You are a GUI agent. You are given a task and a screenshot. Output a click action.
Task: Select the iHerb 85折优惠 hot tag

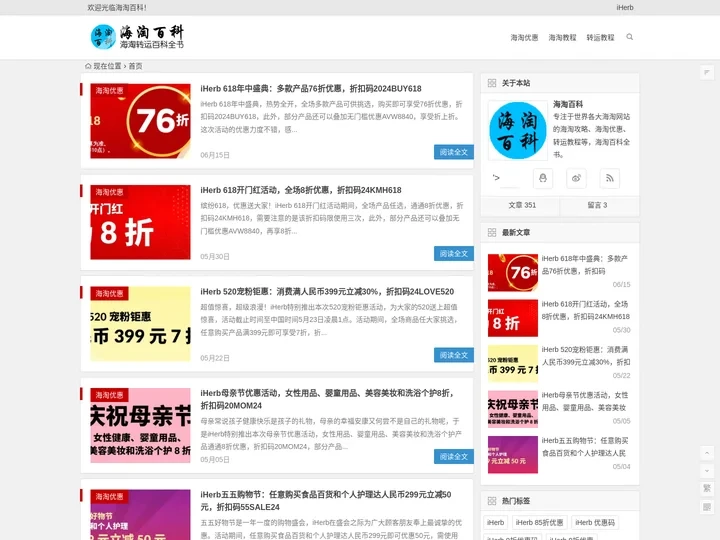539,523
